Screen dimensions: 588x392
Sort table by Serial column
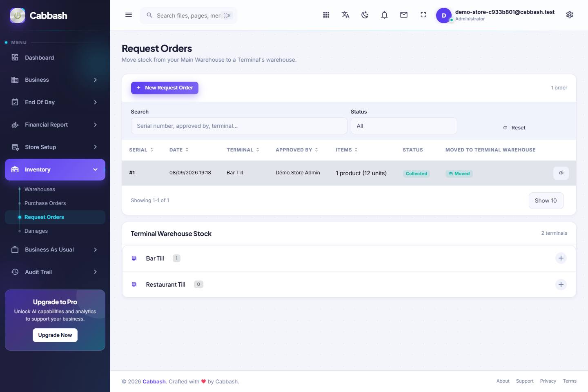click(141, 150)
